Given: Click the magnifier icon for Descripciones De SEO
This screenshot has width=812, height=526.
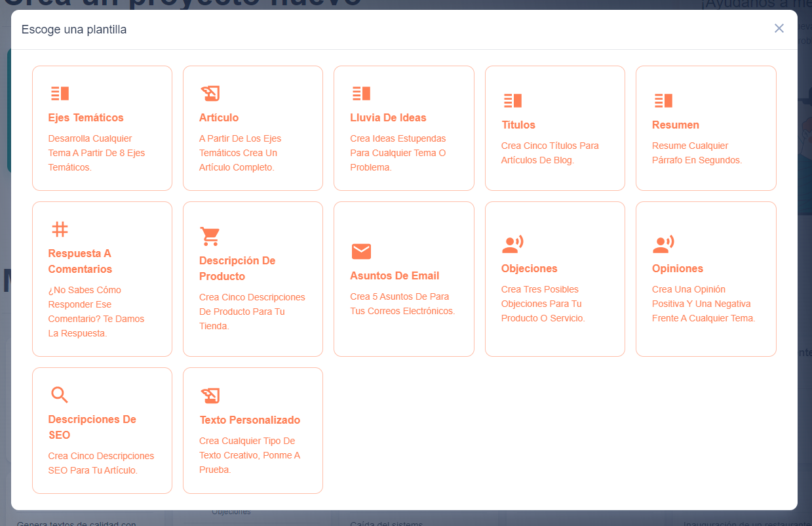Looking at the screenshot, I should (x=60, y=395).
